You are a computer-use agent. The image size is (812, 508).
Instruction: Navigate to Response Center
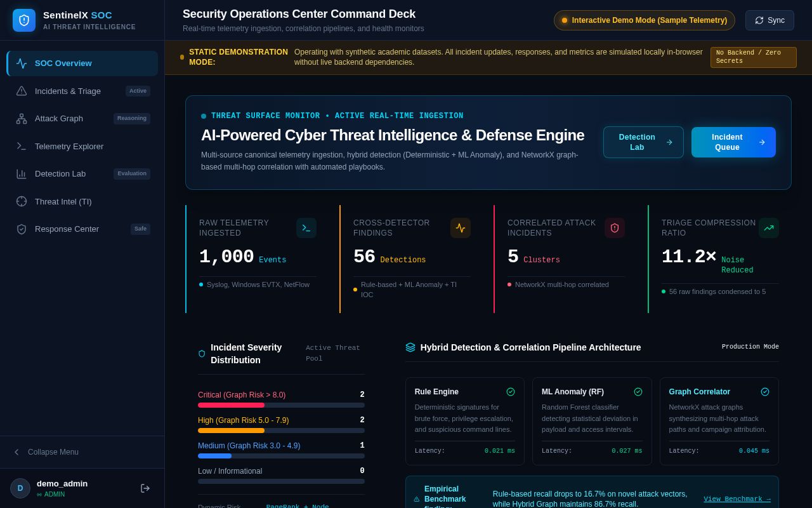tap(82, 229)
